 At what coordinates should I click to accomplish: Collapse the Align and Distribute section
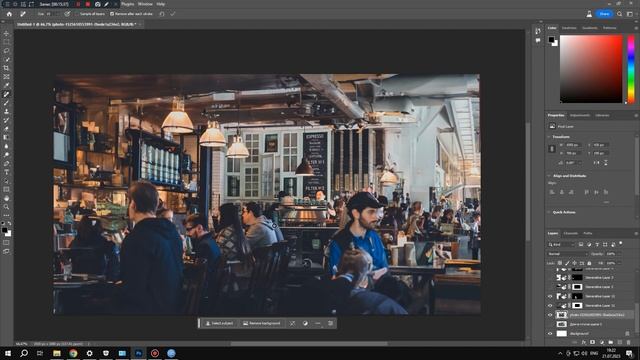(x=549, y=176)
